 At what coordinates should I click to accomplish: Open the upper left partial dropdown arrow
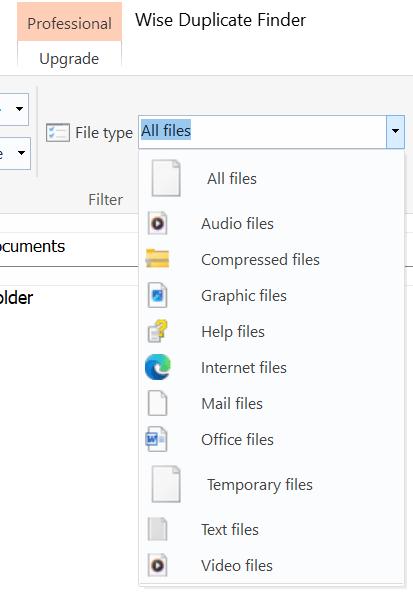19,109
